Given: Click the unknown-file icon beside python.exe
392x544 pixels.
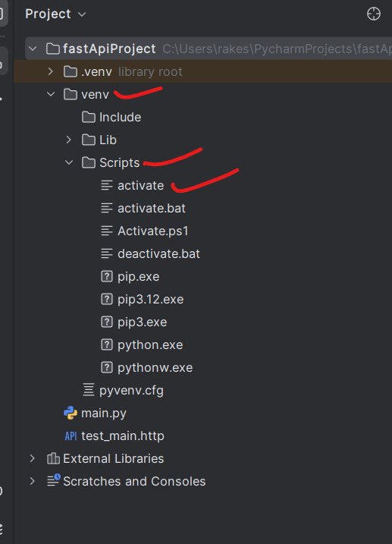Looking at the screenshot, I should click(107, 344).
